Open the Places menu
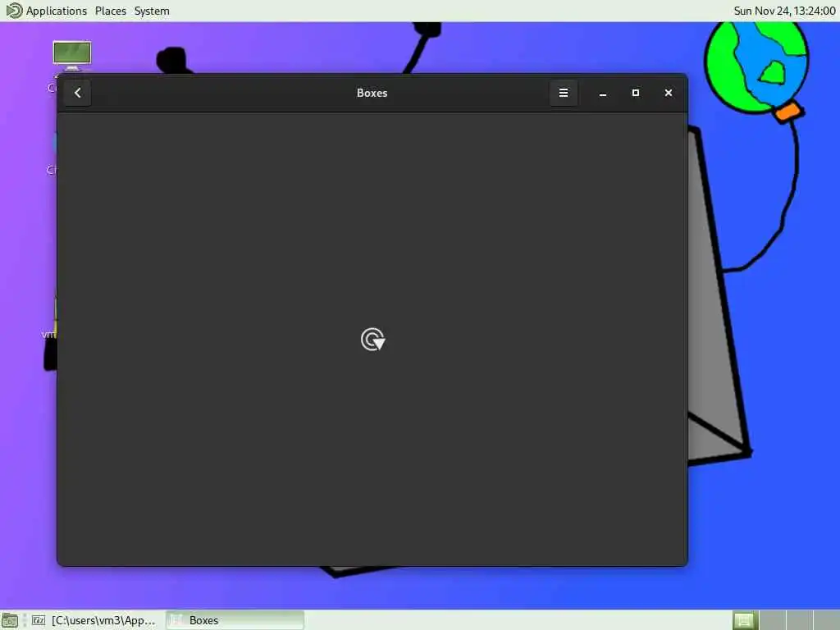The image size is (840, 630). pos(111,11)
